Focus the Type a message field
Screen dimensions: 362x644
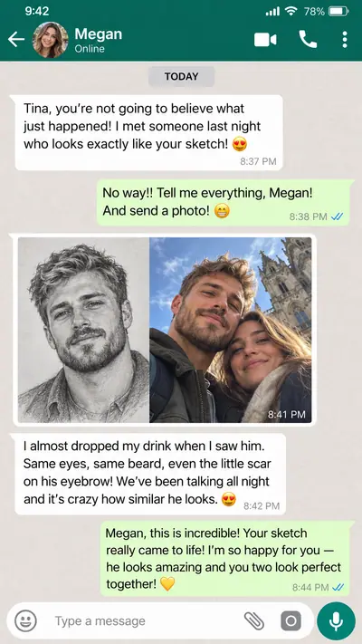coord(146,620)
